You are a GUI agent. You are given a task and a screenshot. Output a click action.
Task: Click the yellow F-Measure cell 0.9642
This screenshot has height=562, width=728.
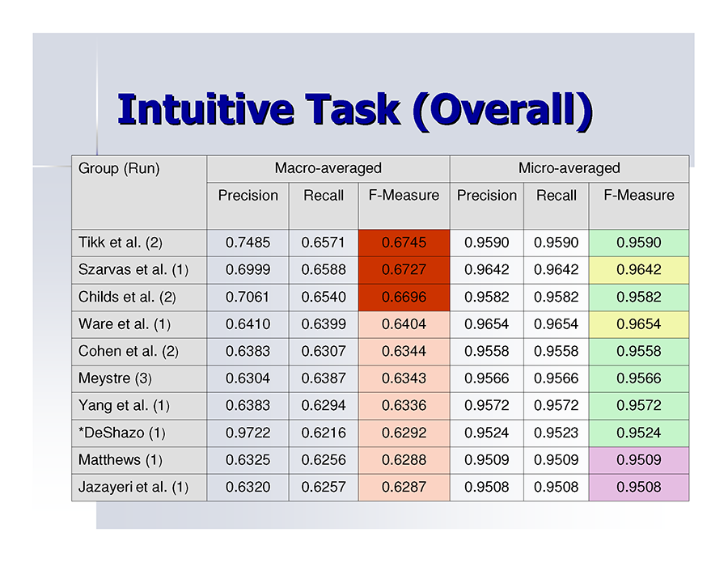(x=639, y=270)
